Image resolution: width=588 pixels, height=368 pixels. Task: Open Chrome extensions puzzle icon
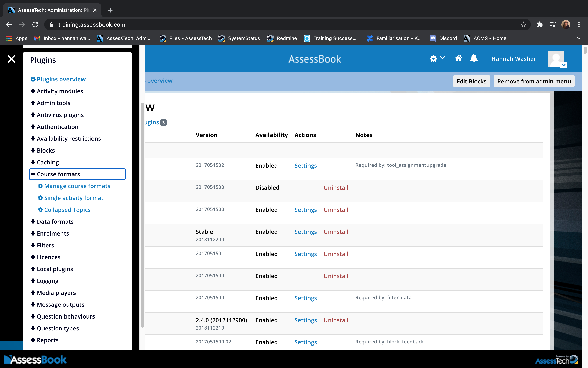click(x=540, y=25)
